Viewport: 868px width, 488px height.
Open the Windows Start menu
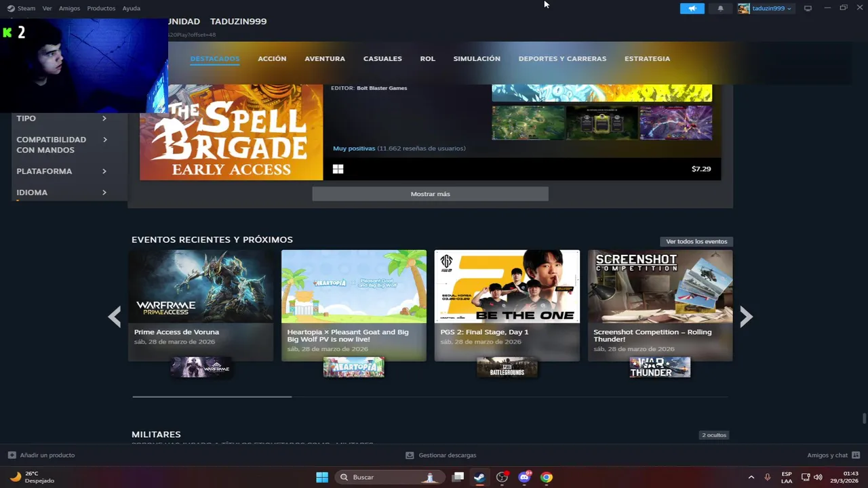point(322,477)
